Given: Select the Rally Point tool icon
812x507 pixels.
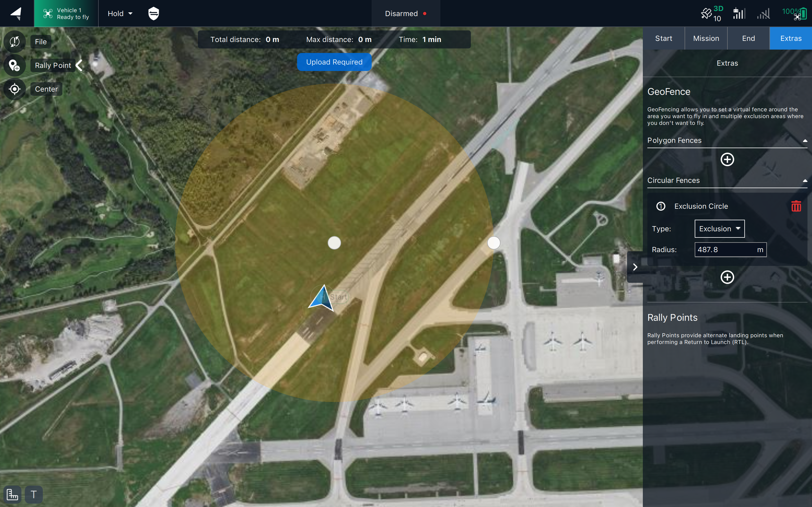Looking at the screenshot, I should click(14, 65).
